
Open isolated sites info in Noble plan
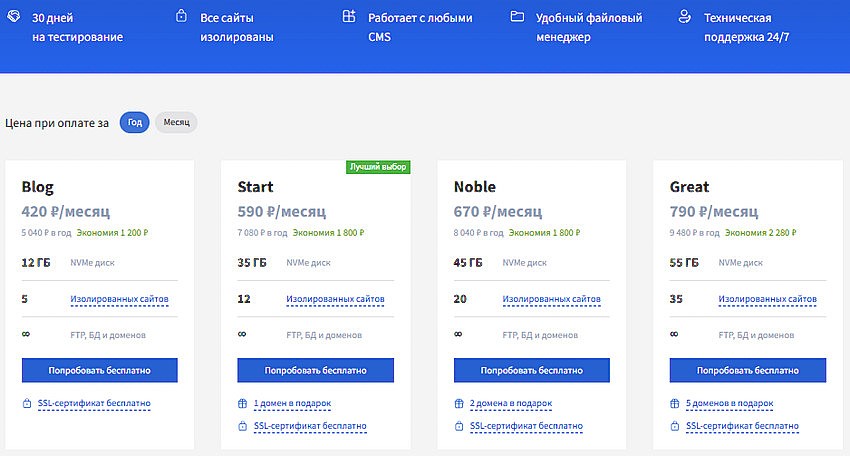click(x=551, y=299)
